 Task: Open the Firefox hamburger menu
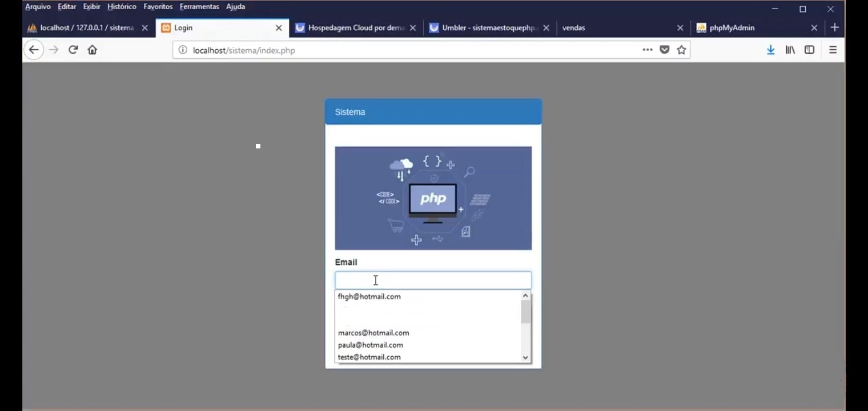click(833, 50)
